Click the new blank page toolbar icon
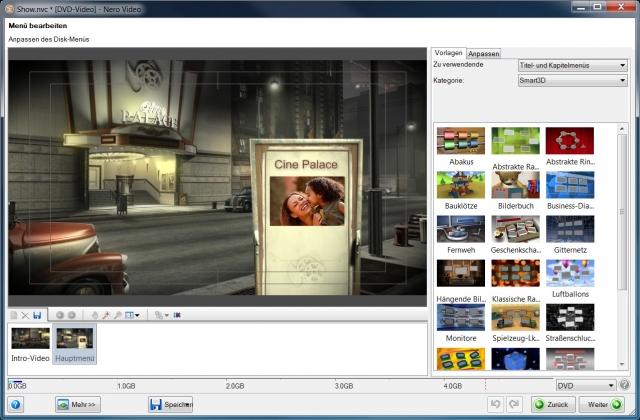This screenshot has width=640, height=420. (x=14, y=315)
